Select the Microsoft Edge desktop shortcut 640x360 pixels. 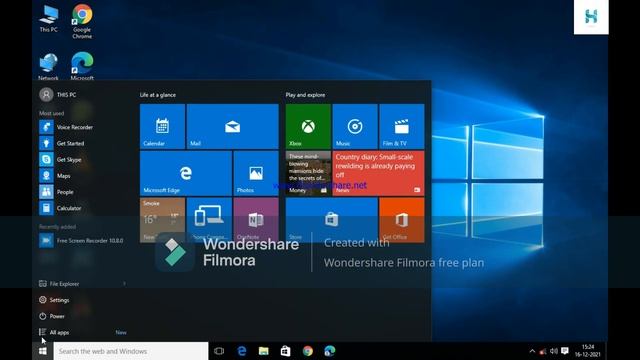tap(82, 67)
